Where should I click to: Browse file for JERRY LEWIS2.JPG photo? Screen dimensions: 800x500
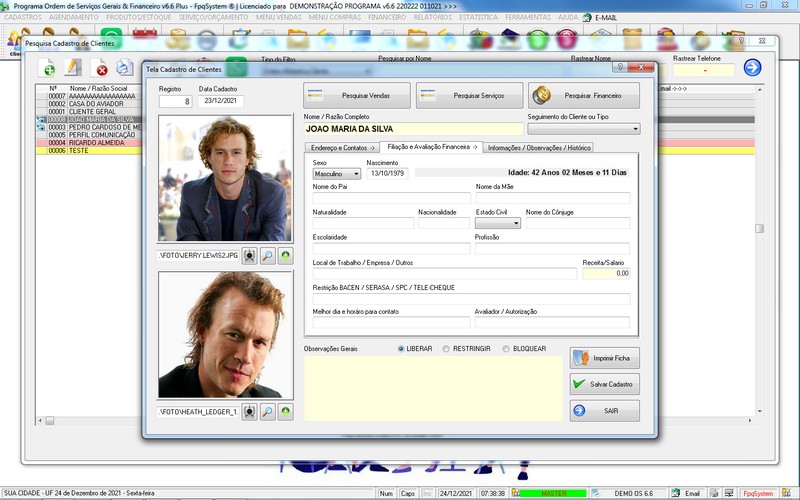click(x=267, y=256)
